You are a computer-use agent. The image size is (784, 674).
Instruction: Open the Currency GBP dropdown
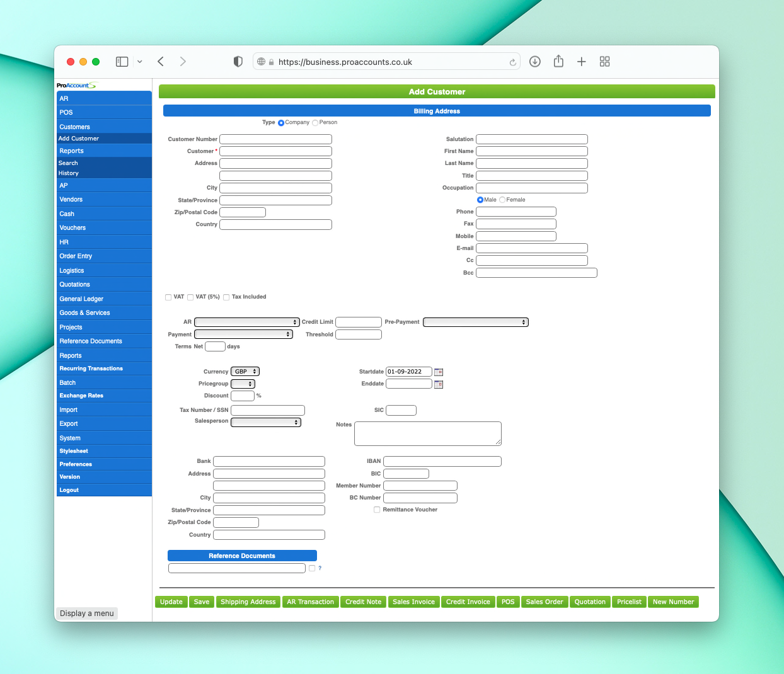click(245, 372)
